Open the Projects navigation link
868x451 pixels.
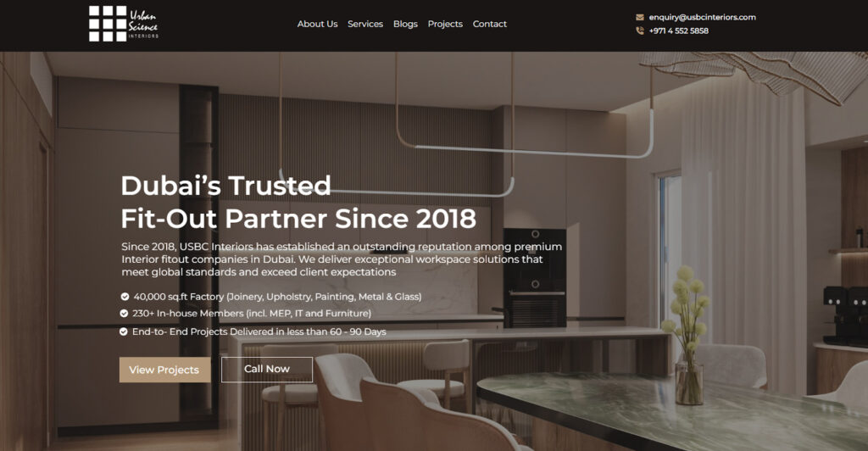[445, 24]
